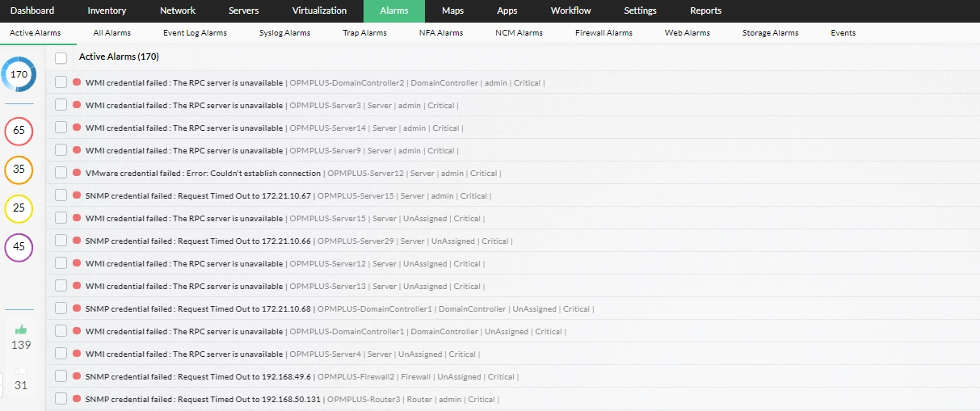Screen dimensions: 980x411
Task: Check the OPMPLUS-Router3 alarm checkbox
Action: coord(61,399)
